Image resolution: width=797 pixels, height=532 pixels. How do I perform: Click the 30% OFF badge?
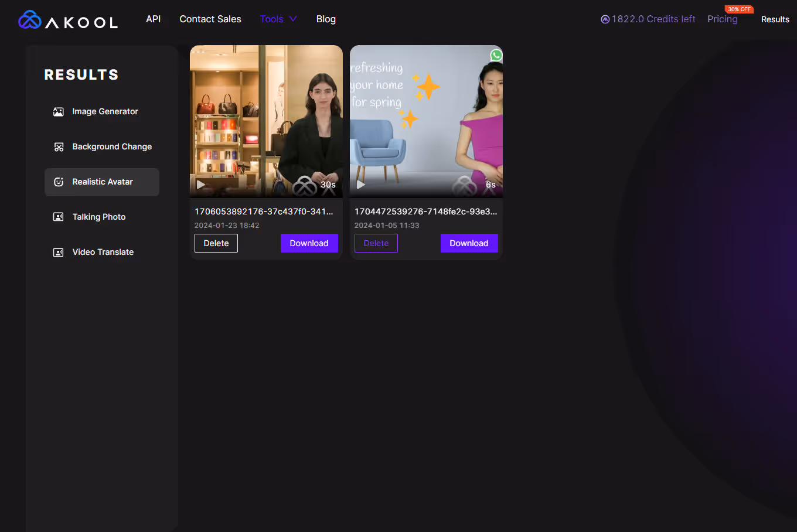point(739,9)
